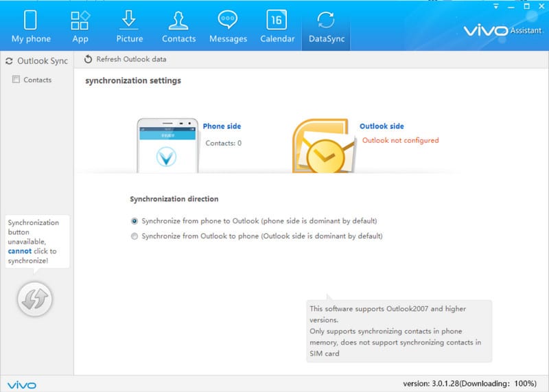Image resolution: width=549 pixels, height=392 pixels.
Task: Click the Refresh Outlook data icon
Action: pyautogui.click(x=88, y=59)
